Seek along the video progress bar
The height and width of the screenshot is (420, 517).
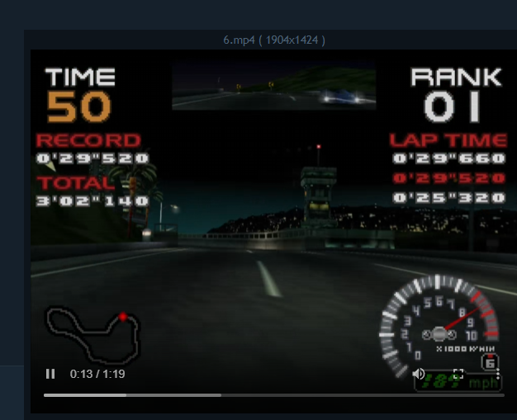click(274, 395)
